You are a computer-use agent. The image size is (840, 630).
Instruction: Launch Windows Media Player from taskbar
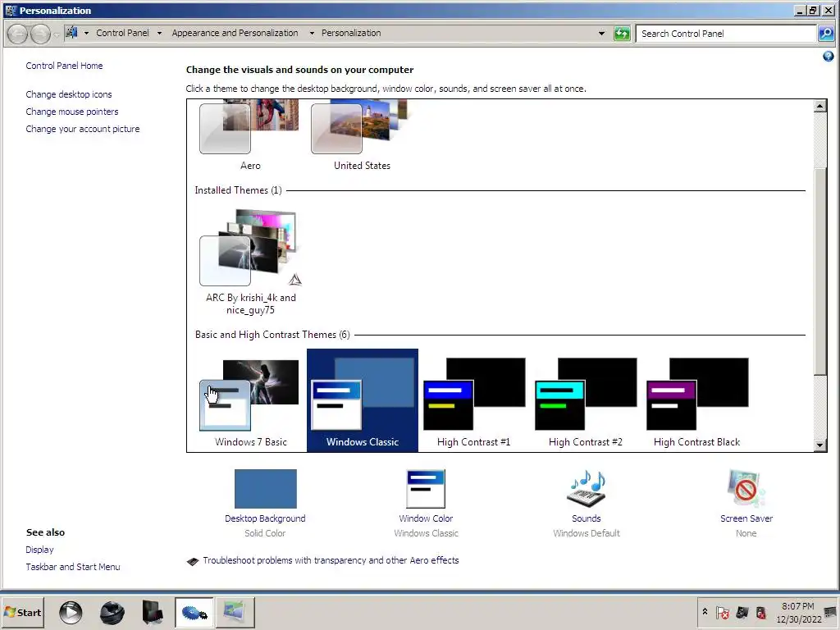point(71,612)
